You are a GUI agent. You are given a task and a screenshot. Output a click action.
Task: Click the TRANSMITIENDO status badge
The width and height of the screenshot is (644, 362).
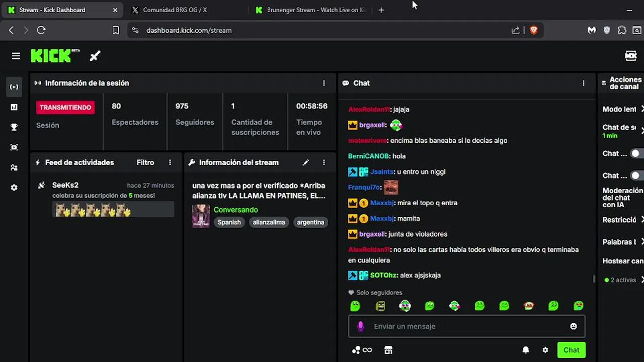[x=65, y=107]
